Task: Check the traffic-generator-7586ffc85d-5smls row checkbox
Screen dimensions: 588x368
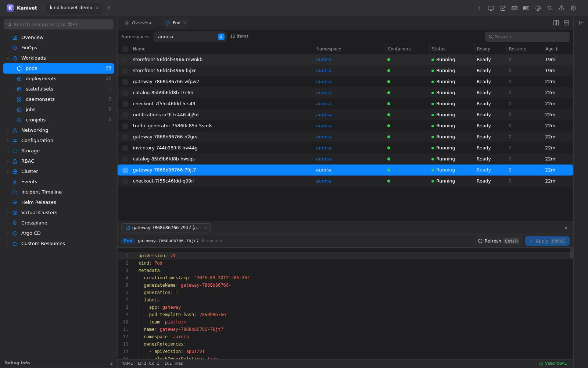Action: point(125,126)
